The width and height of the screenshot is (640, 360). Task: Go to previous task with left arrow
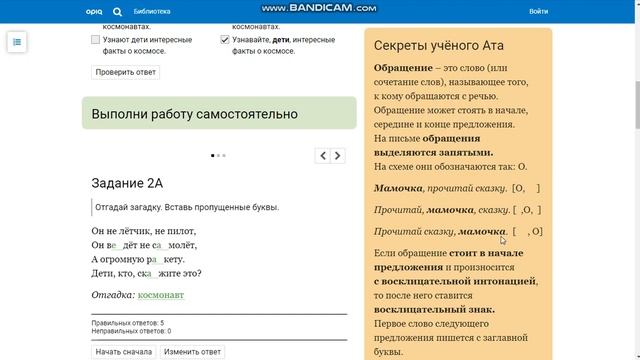pyautogui.click(x=323, y=156)
